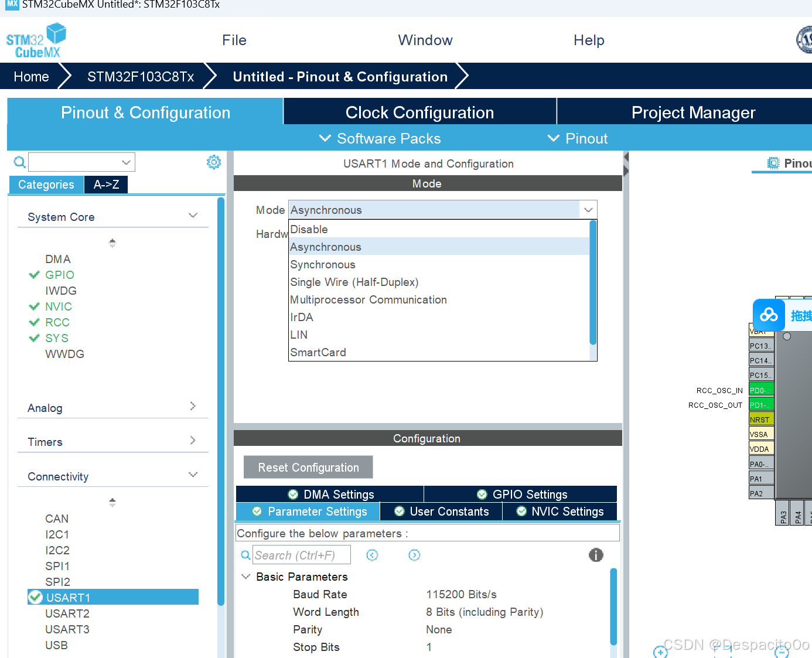
Task: Click previous search result arrow icon
Action: point(372,555)
